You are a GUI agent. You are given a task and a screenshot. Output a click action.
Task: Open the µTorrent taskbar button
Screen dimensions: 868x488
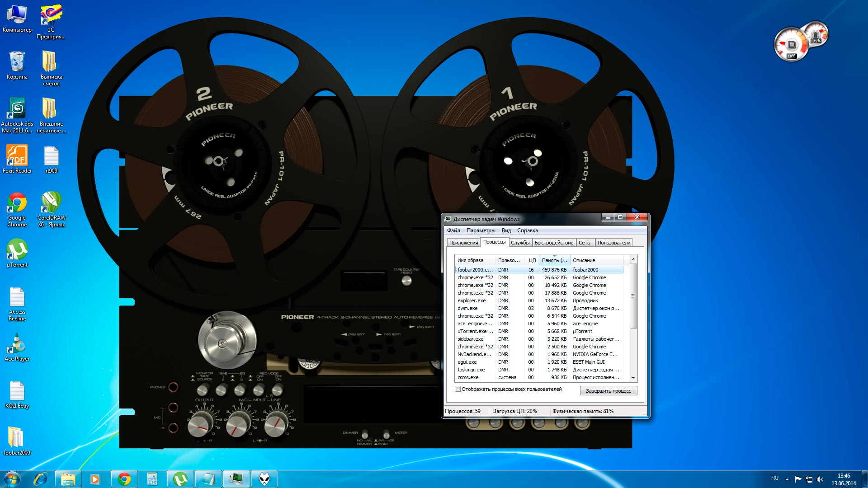point(180,479)
